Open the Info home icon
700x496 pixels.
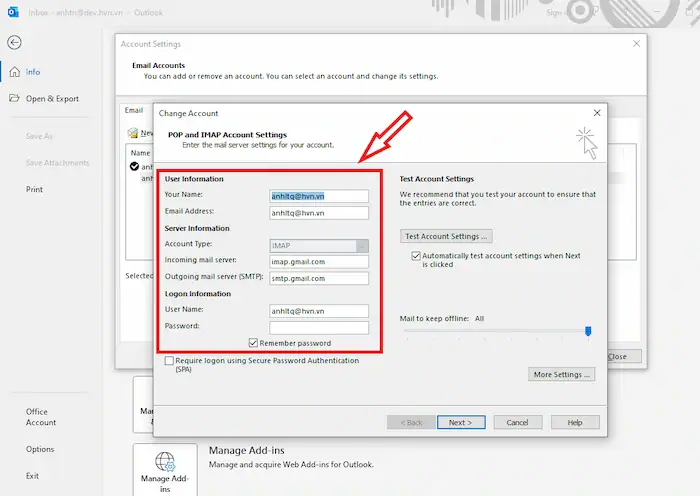point(14,72)
